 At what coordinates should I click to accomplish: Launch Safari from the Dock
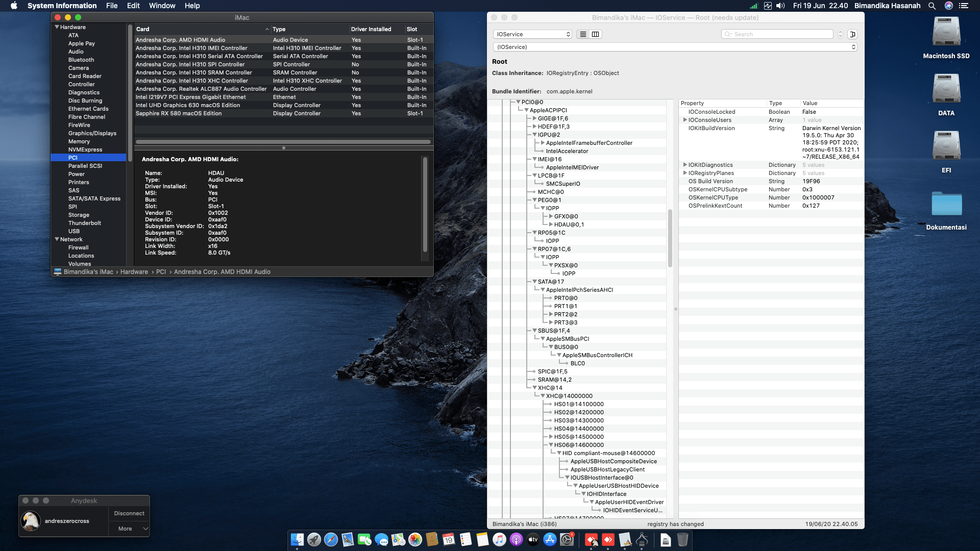[331, 539]
